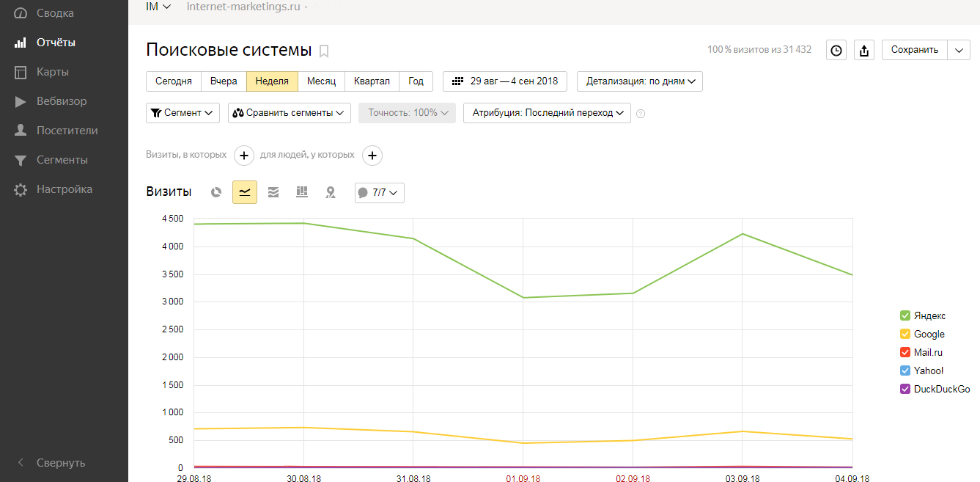The height and width of the screenshot is (482, 980).
Task: Select the column chart view icon
Action: coord(302,192)
